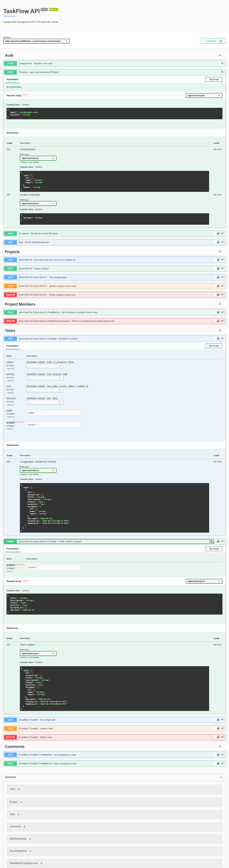The width and height of the screenshot is (229, 868).
Task: Open the Servers dropdown
Action: click(x=36, y=41)
